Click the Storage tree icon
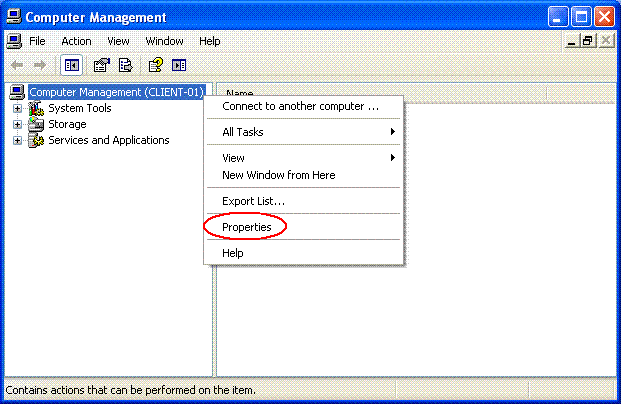The image size is (621, 404). tap(36, 124)
